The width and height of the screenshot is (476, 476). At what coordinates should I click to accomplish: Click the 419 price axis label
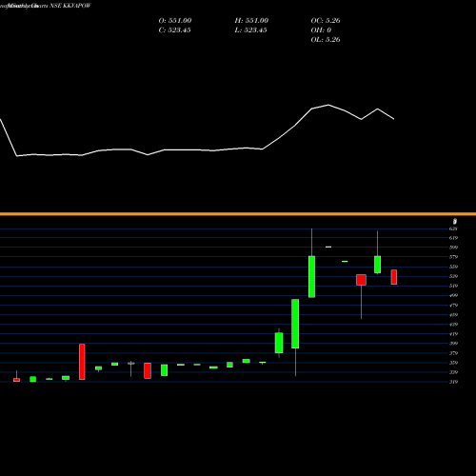click(x=453, y=334)
